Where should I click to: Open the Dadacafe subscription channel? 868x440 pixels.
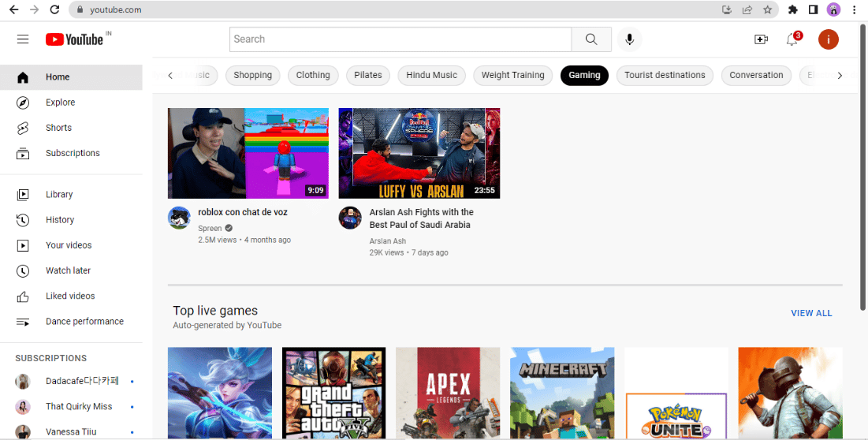point(71,382)
